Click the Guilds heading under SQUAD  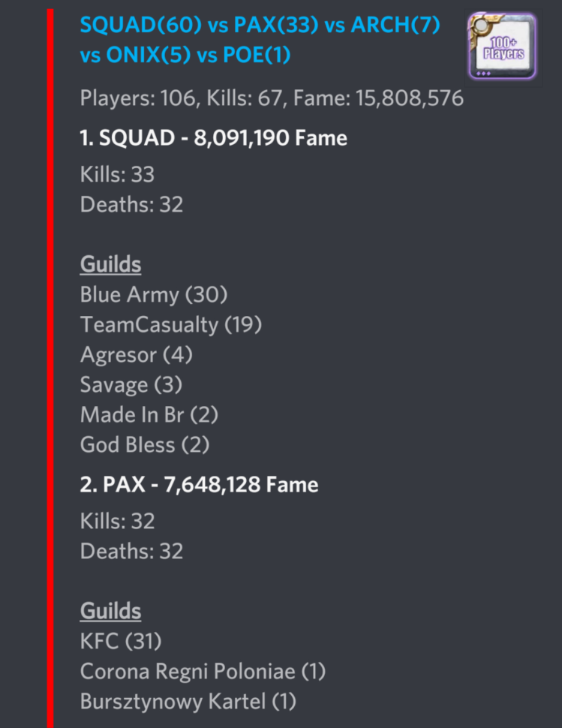tap(110, 264)
